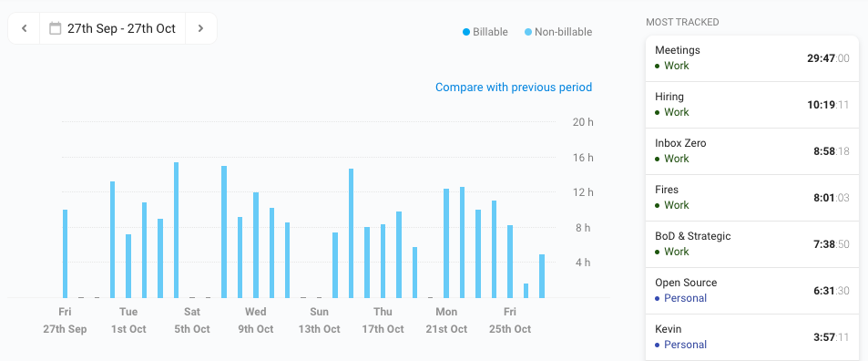Toggle the Non-billable legend item
The height and width of the screenshot is (361, 868).
(x=558, y=32)
